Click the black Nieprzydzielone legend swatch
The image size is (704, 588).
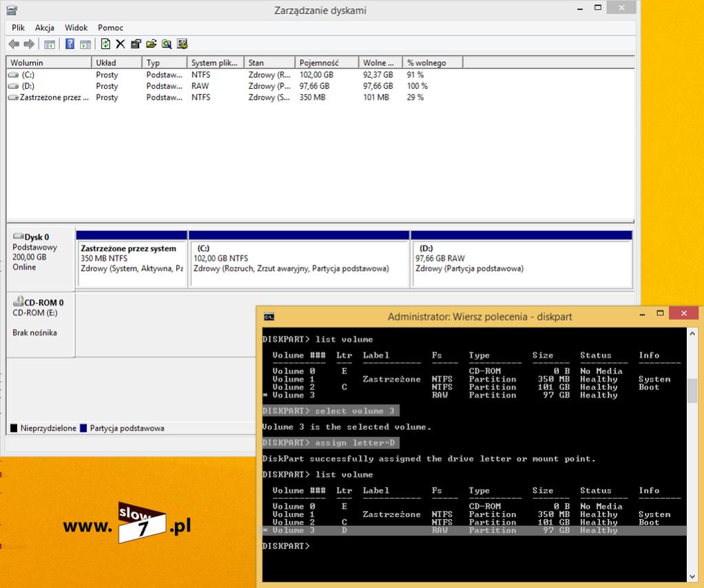pos(14,428)
